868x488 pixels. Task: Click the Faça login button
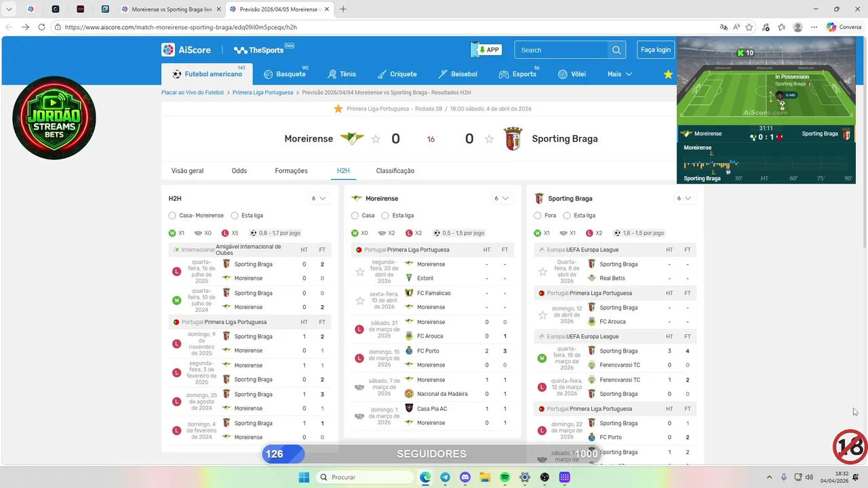(x=656, y=49)
